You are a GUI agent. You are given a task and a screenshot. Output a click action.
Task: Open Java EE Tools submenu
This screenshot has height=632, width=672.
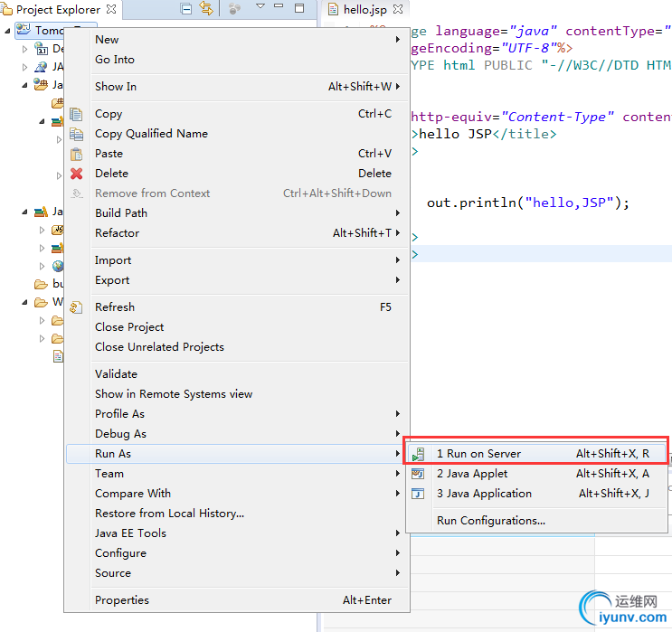[238, 533]
